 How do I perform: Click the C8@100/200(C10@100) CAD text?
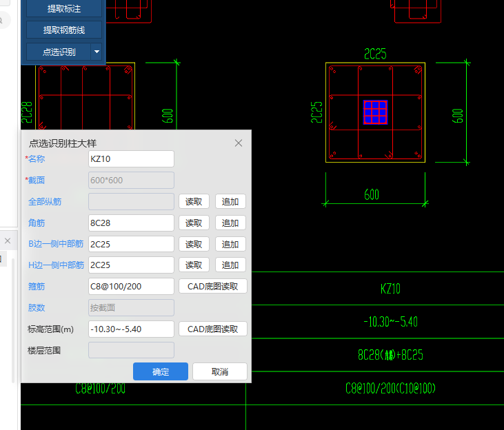[390, 388]
